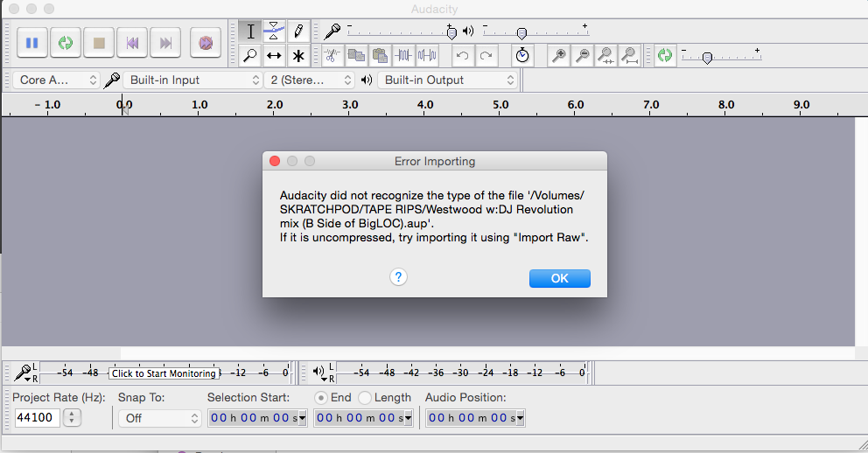
Task: Open selection End time format arrow
Action: (x=409, y=418)
